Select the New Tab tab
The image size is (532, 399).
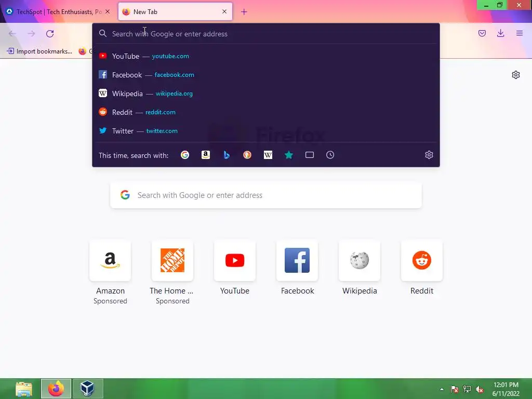[175, 11]
